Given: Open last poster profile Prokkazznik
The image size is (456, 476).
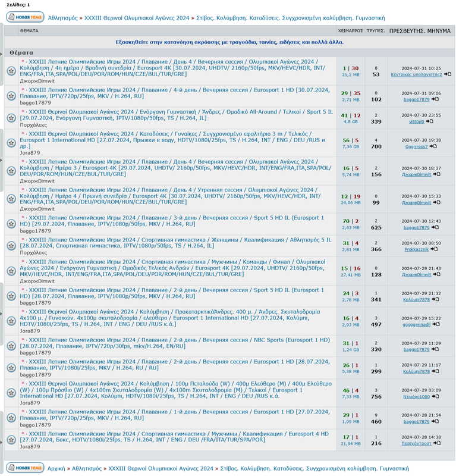Looking at the screenshot, I should coord(416,249).
